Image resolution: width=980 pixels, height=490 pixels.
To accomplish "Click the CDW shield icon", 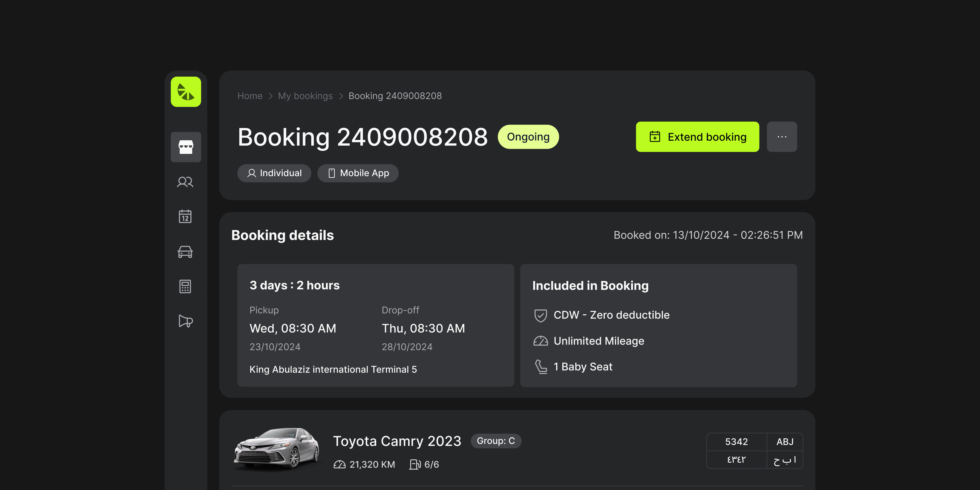I will [x=540, y=315].
